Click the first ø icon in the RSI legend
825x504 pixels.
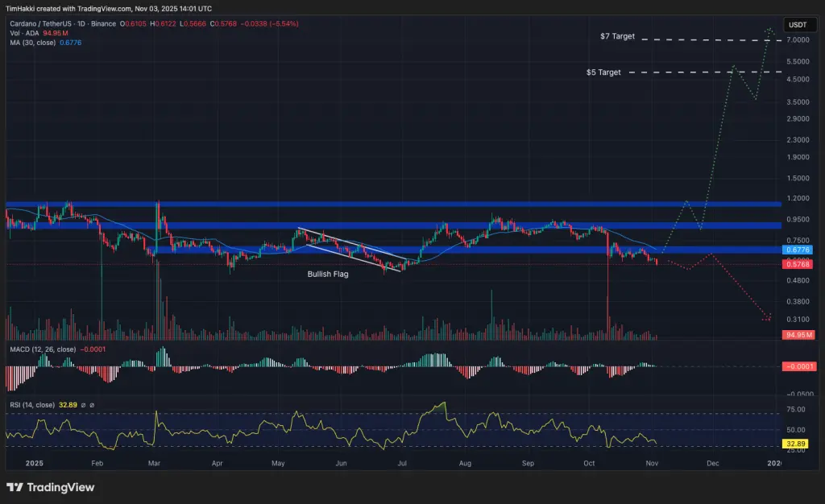pyautogui.click(x=83, y=404)
